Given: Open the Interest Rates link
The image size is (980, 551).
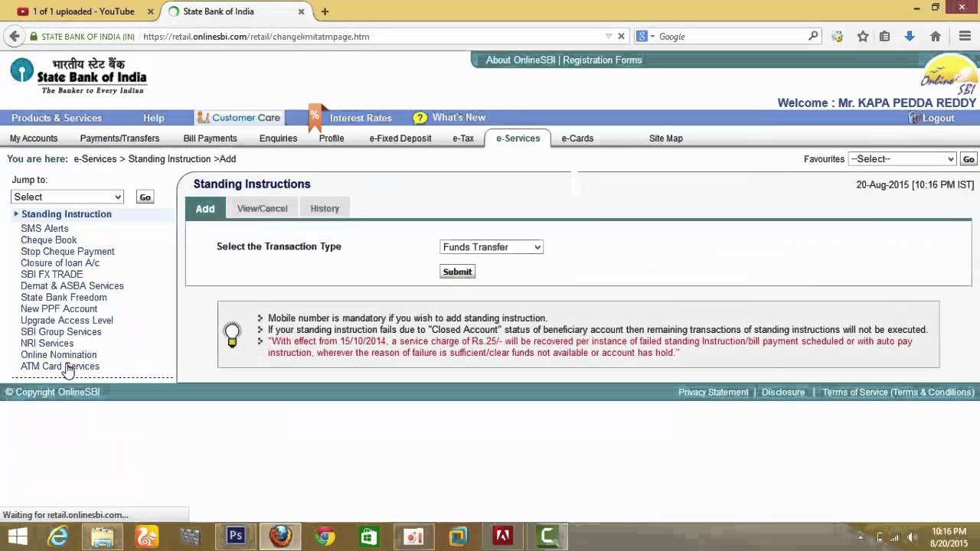Looking at the screenshot, I should (361, 118).
